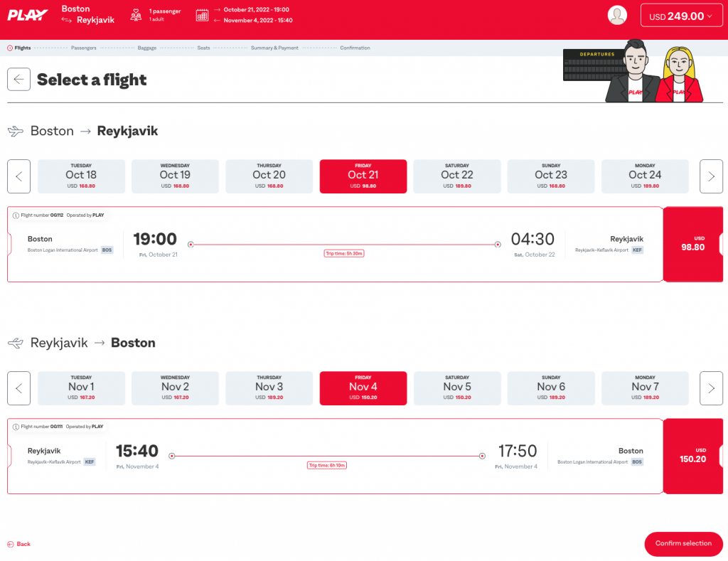Select the USD 98.80 outbound fare
The image size is (728, 561).
692,245
